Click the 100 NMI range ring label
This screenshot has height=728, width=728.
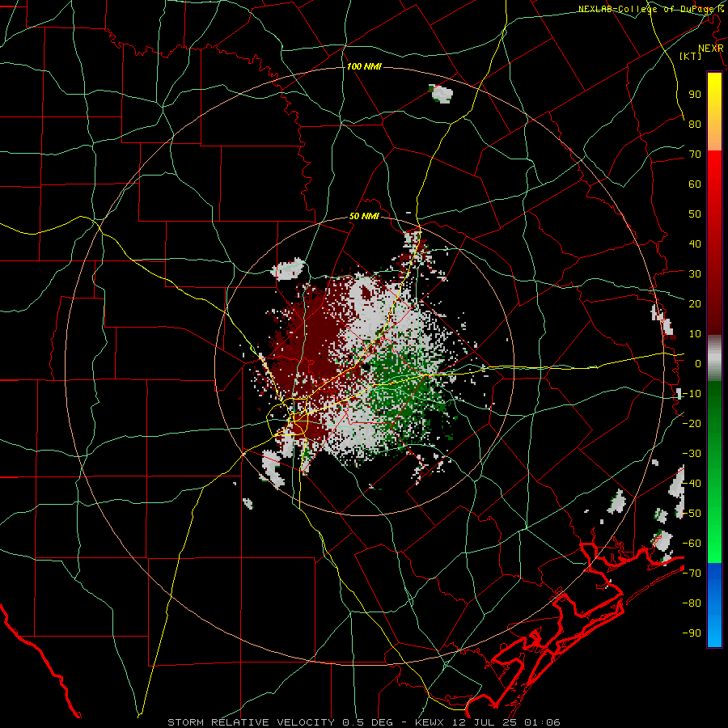point(364,67)
